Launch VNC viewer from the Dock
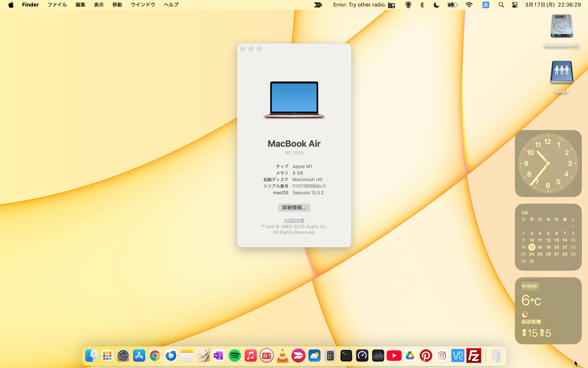This screenshot has width=588, height=368. click(458, 356)
